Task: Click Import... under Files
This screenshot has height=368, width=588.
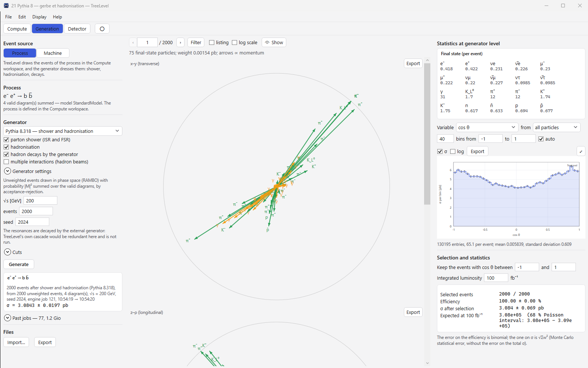Action: (16, 342)
